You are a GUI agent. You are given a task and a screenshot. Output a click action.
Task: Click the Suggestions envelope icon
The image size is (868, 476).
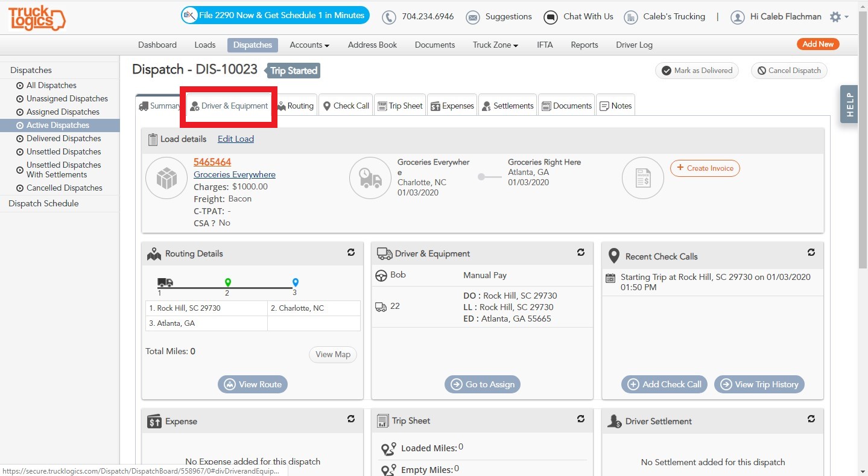pyautogui.click(x=473, y=17)
